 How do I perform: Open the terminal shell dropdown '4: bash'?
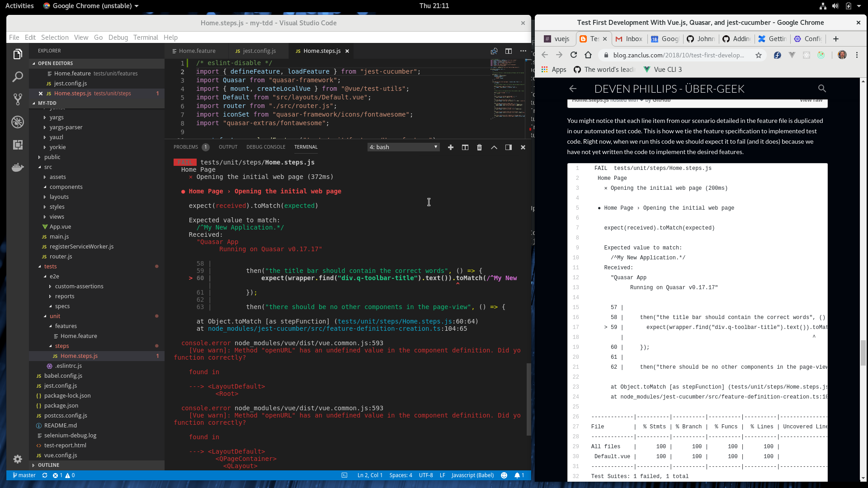pos(403,147)
